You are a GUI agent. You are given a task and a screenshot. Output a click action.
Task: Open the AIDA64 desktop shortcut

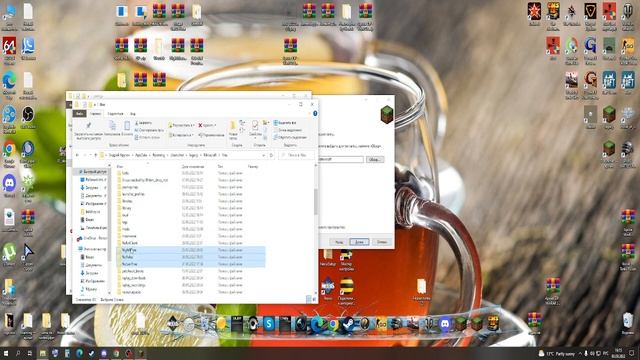[x=9, y=46]
